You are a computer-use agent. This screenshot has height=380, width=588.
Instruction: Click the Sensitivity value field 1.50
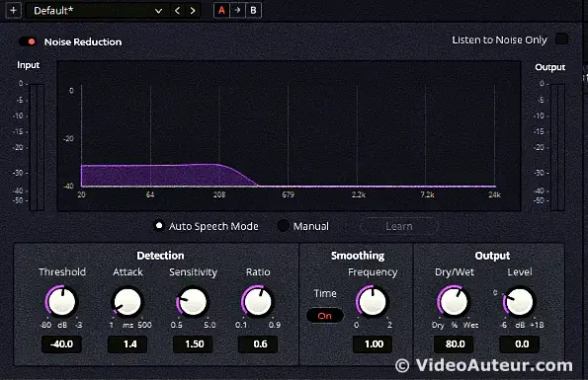(x=193, y=344)
